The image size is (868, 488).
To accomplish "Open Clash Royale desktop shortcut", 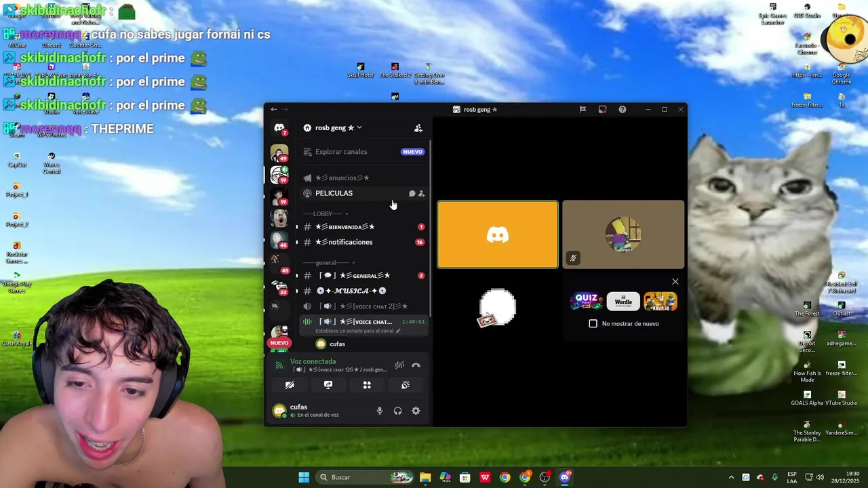I will click(x=17, y=338).
